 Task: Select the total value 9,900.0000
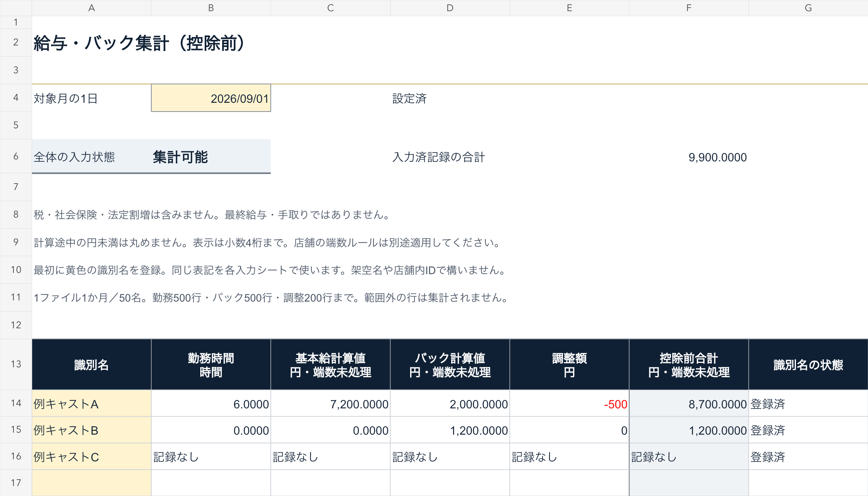click(x=689, y=157)
